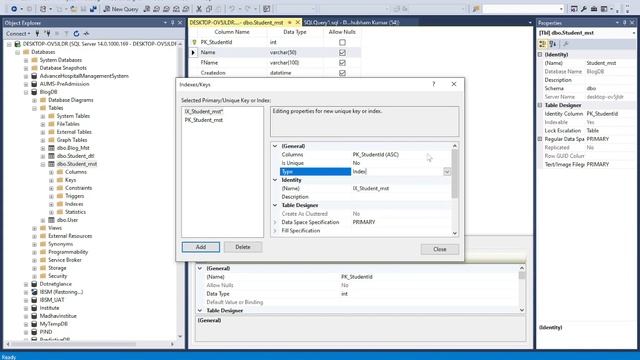Expand Data Space Specification property
The image size is (640, 360).
coord(275,222)
